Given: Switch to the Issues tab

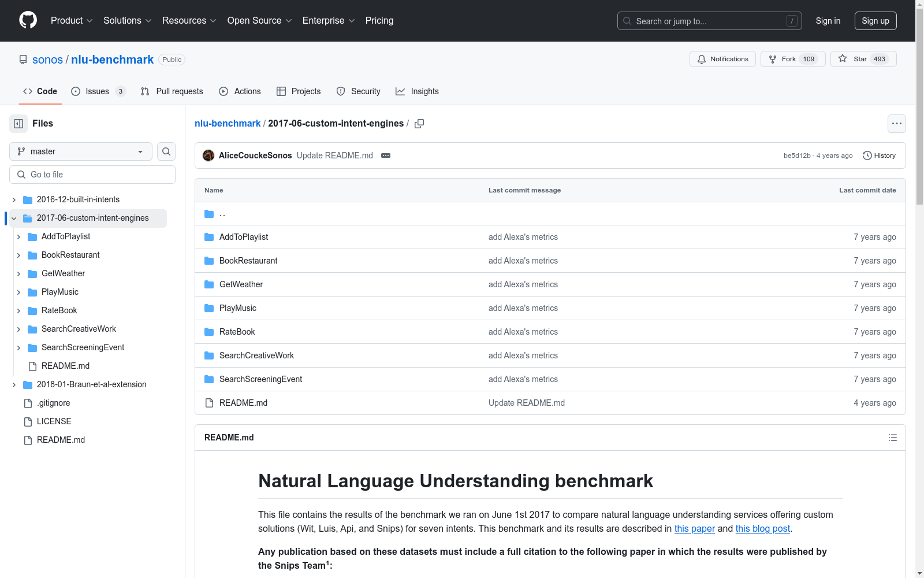Looking at the screenshot, I should coord(98,91).
